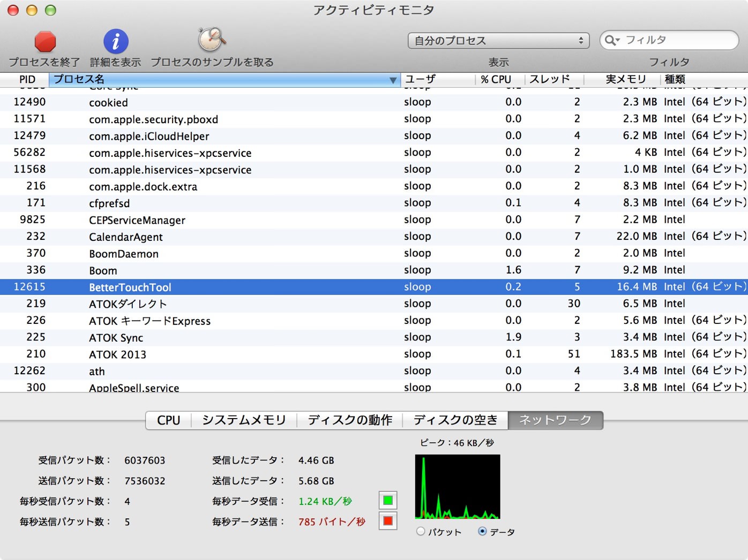This screenshot has height=560, width=748.
Task: Click the 1.24 KB/秒 receive rate
Action: pyautogui.click(x=325, y=501)
